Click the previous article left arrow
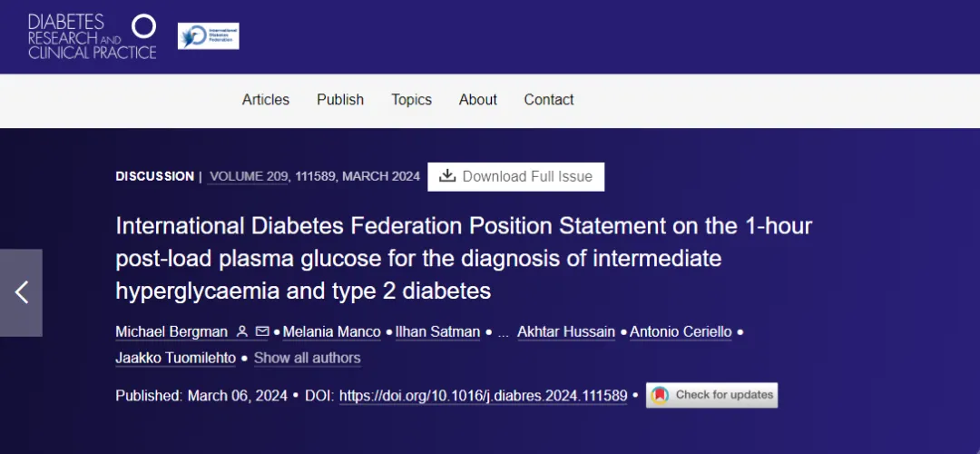The image size is (980, 454). tap(22, 292)
